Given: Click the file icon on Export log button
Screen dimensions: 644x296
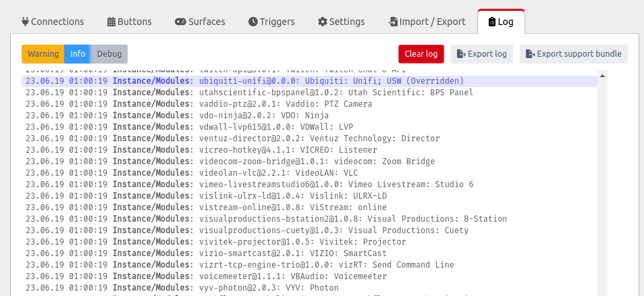Looking at the screenshot, I should point(461,54).
